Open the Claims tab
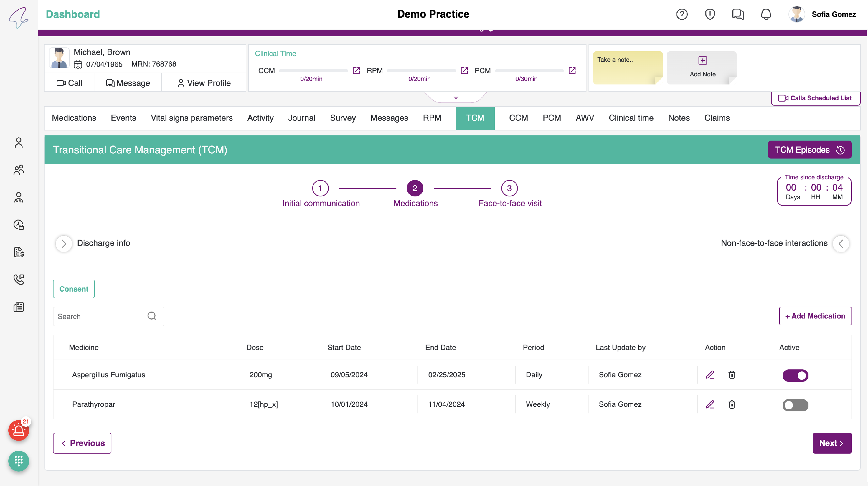The width and height of the screenshot is (868, 486). pyautogui.click(x=717, y=118)
